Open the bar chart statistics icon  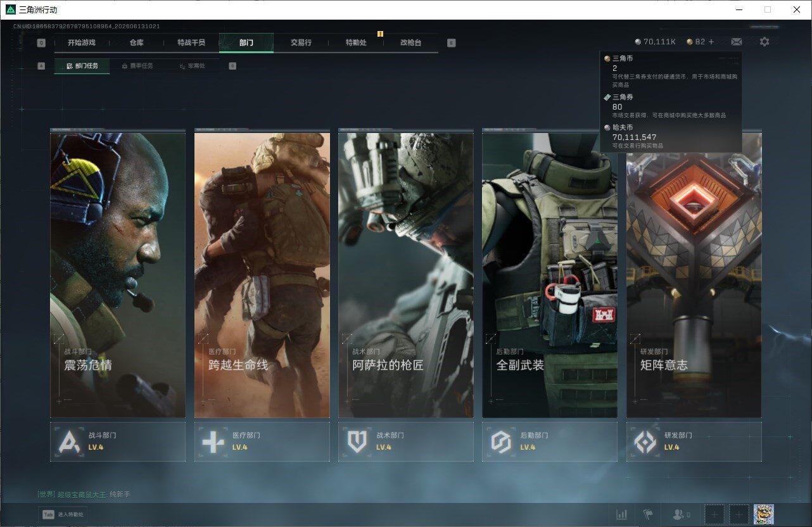(x=622, y=515)
